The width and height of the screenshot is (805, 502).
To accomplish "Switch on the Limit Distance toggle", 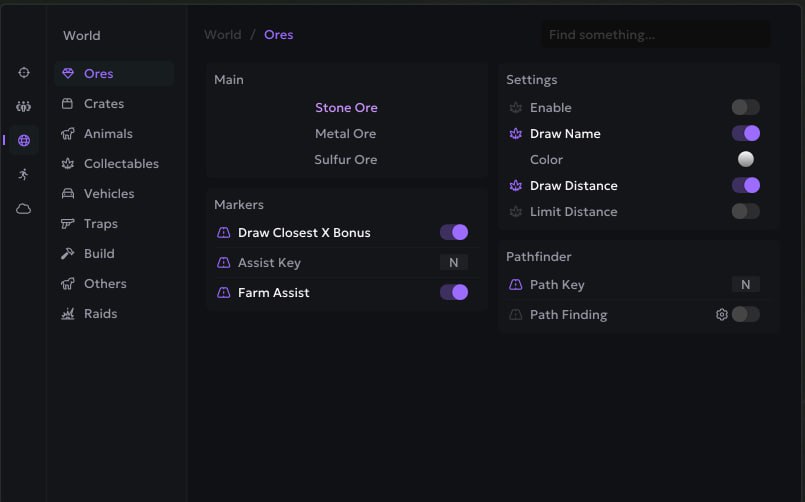I will pos(745,212).
